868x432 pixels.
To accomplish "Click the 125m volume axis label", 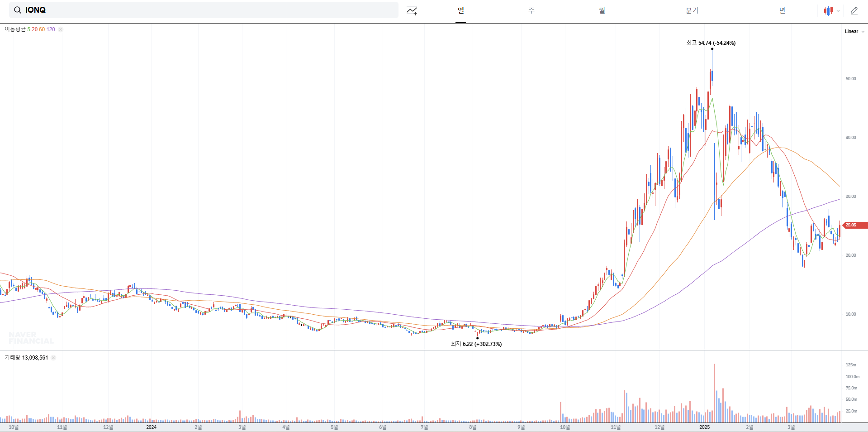I will (x=851, y=365).
